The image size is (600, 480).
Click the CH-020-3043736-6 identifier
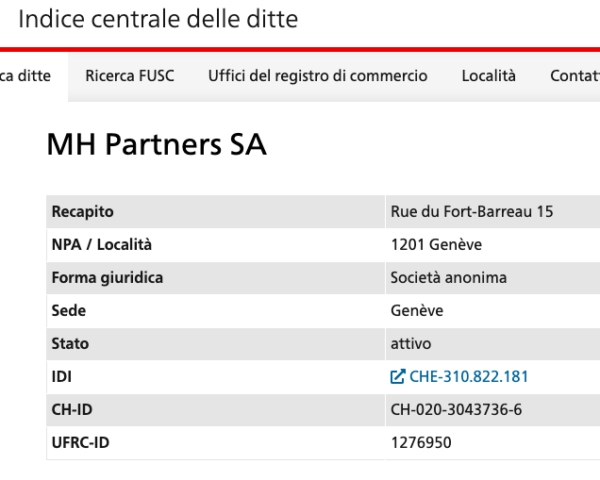[x=456, y=410]
